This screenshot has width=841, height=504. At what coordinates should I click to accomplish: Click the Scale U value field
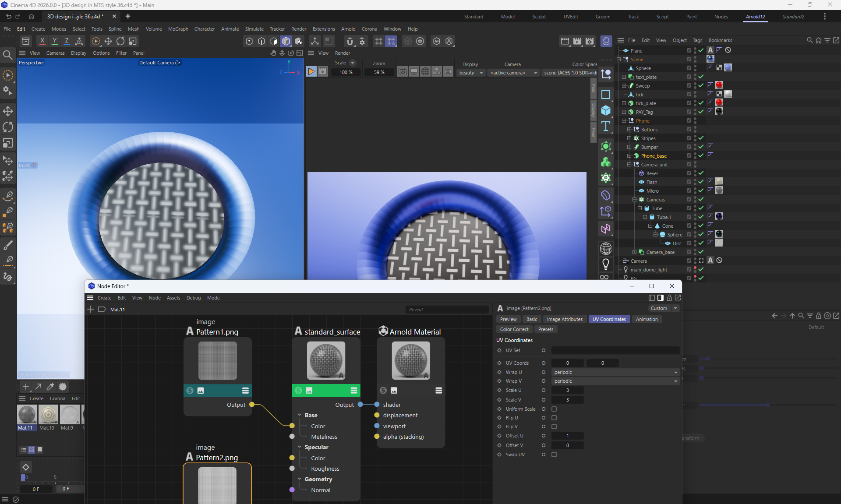pyautogui.click(x=567, y=390)
